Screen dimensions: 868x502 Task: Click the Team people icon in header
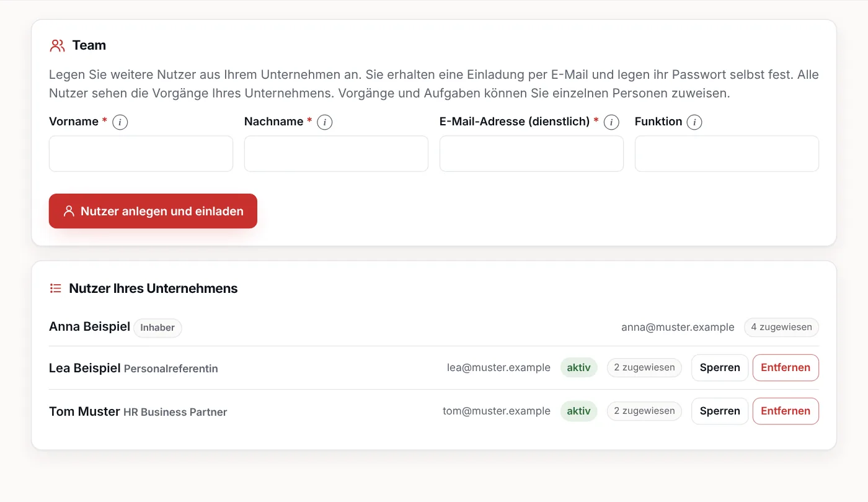tap(58, 45)
